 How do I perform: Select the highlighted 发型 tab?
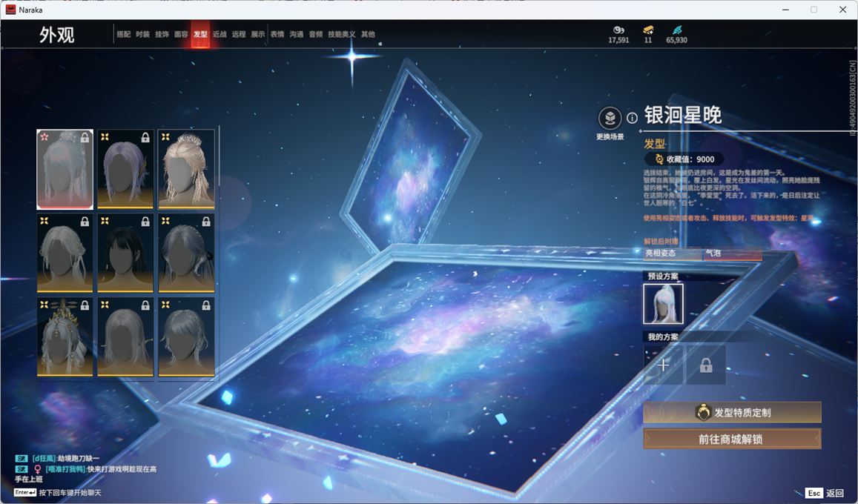click(x=200, y=34)
